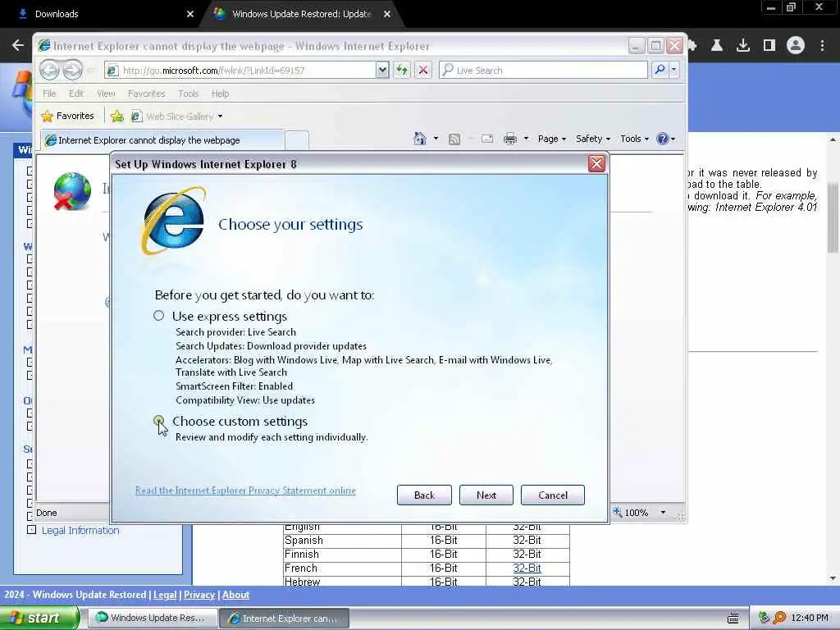Click the magnifier tray icon by the clock
The image size is (840, 630).
779,618
